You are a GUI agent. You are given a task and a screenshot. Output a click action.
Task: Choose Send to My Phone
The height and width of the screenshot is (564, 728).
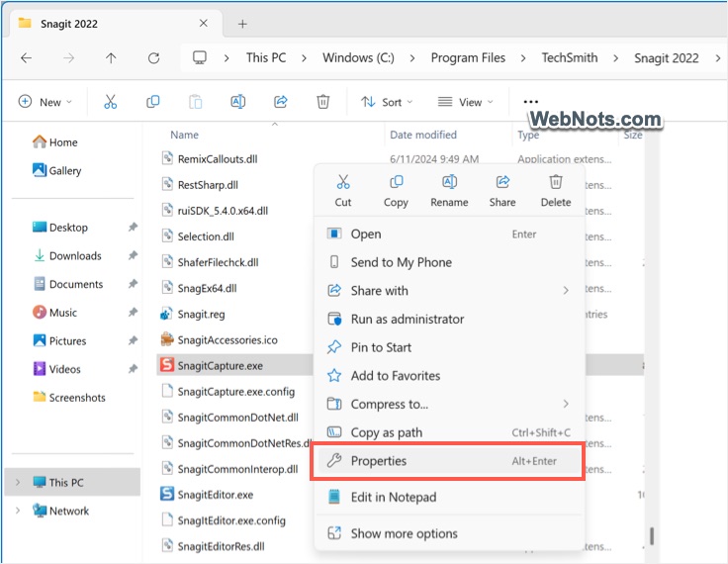pos(448,262)
